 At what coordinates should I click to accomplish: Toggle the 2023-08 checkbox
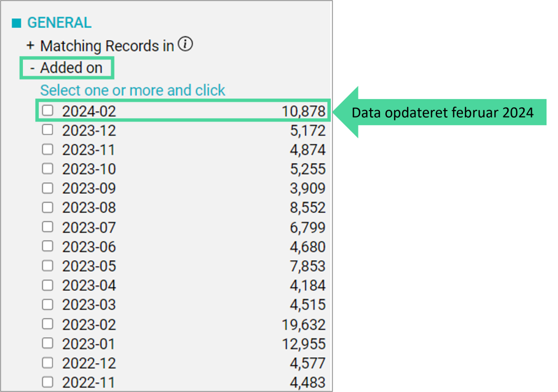tap(48, 207)
